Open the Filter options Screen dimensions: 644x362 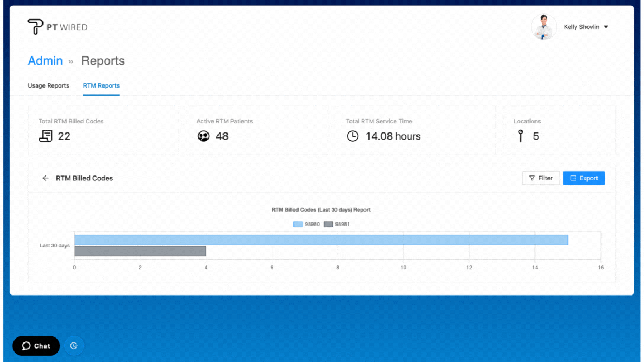541,178
